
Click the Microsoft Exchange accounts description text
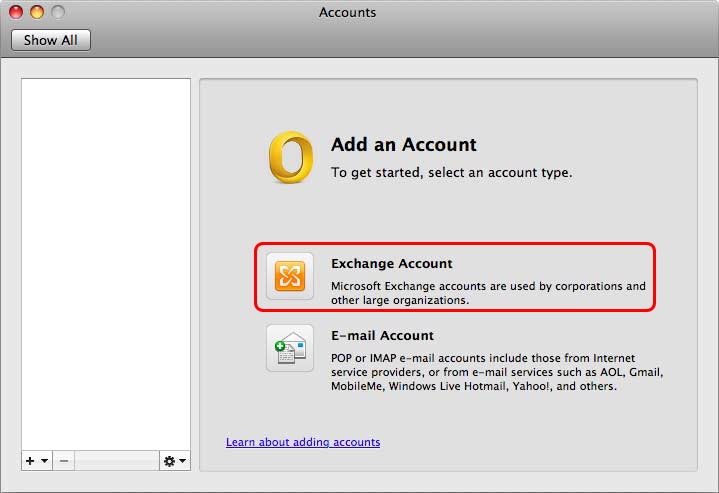pos(488,293)
